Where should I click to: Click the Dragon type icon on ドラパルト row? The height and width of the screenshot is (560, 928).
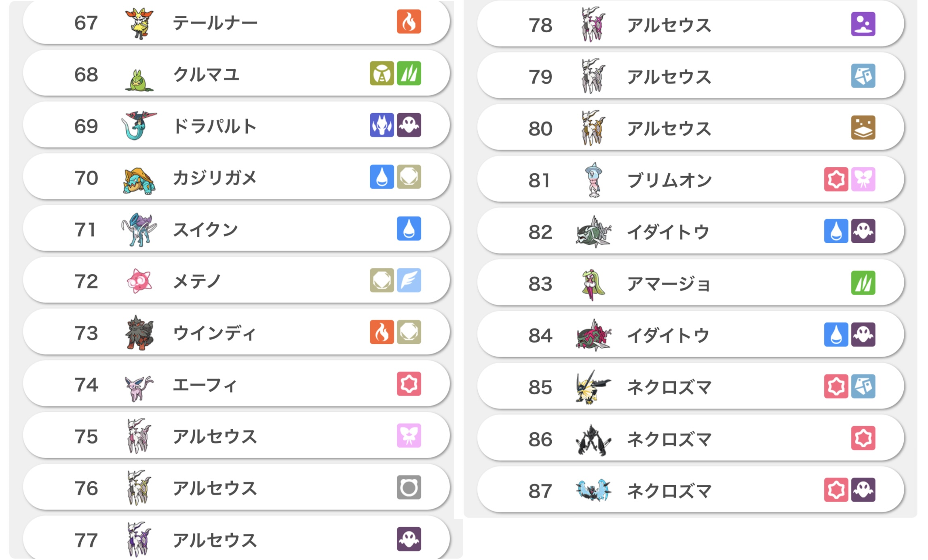(x=382, y=125)
